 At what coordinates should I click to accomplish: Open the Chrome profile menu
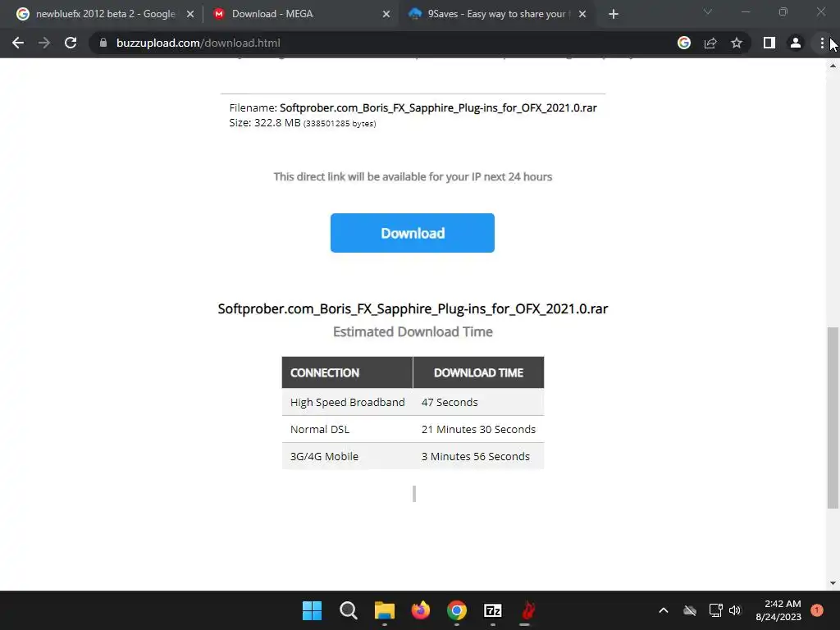tap(796, 43)
